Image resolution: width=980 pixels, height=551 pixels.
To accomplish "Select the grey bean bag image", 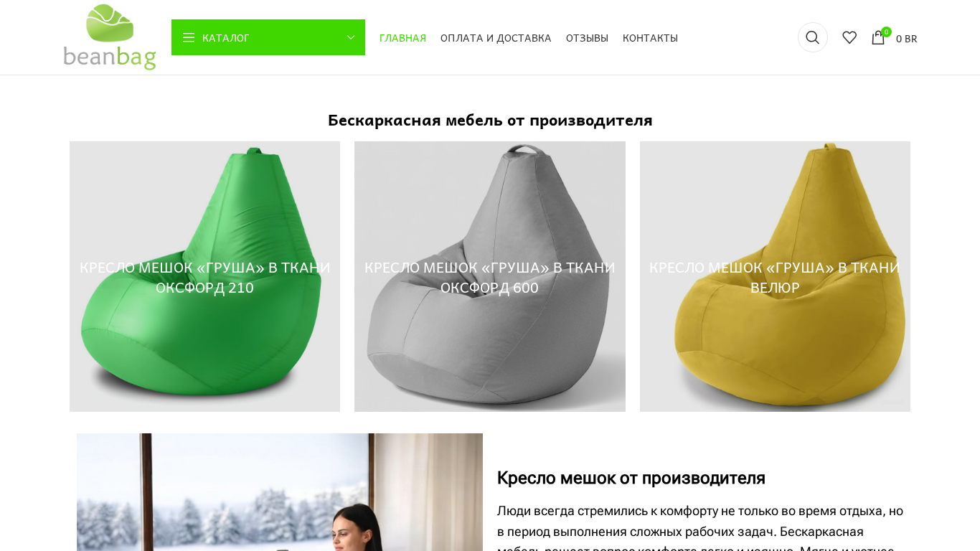I will tap(490, 276).
